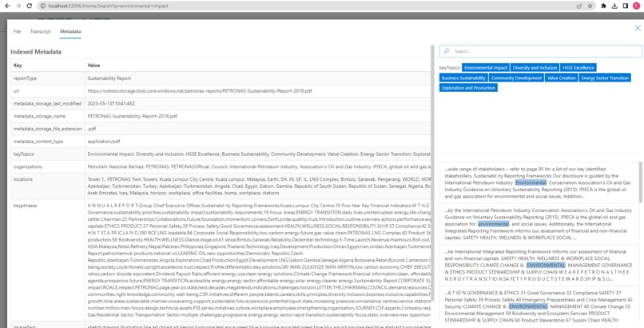Viewport: 644px width, 328px height.
Task: Bookmark this page with star icon
Action: tap(590, 6)
